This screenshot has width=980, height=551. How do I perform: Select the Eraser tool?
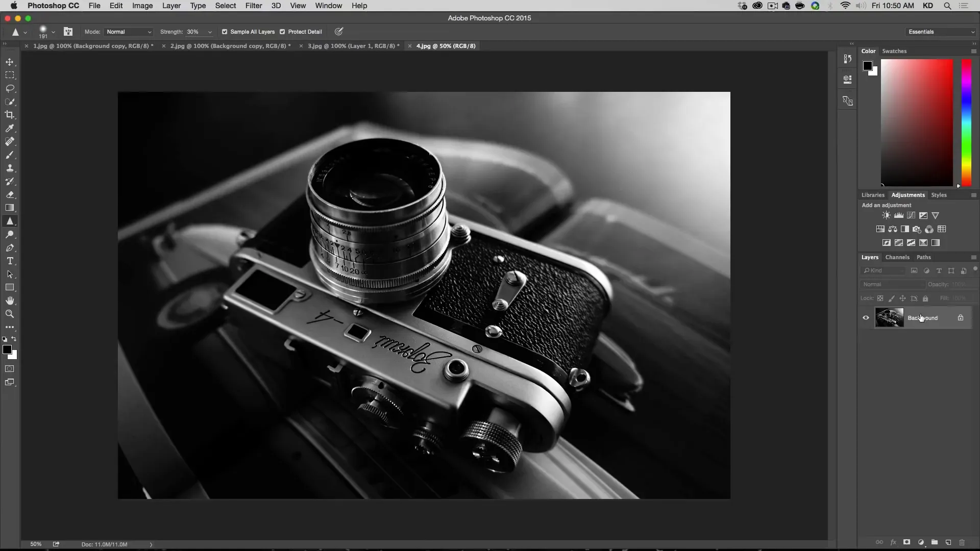[x=10, y=194]
